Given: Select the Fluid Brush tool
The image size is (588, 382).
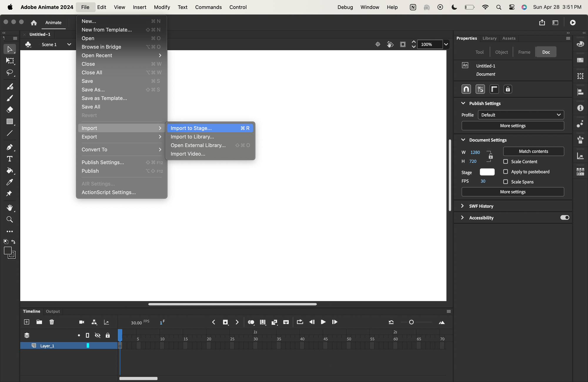Looking at the screenshot, I should pos(10,86).
